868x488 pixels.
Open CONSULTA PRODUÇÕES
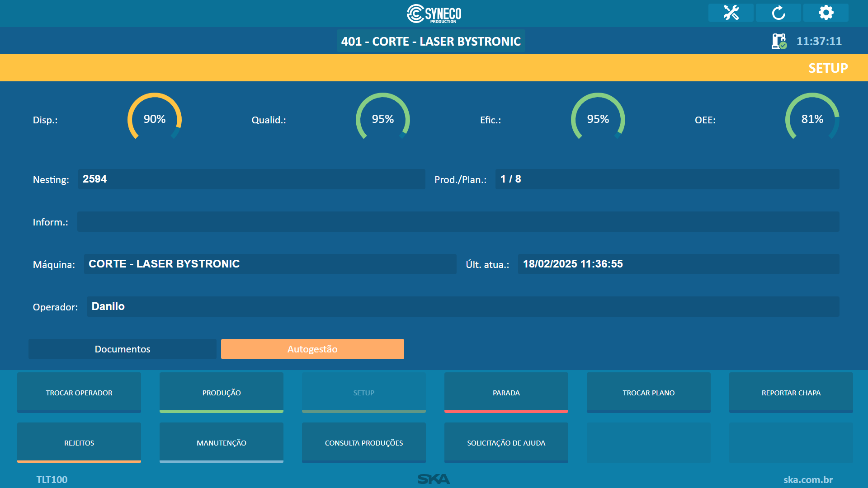coord(364,443)
